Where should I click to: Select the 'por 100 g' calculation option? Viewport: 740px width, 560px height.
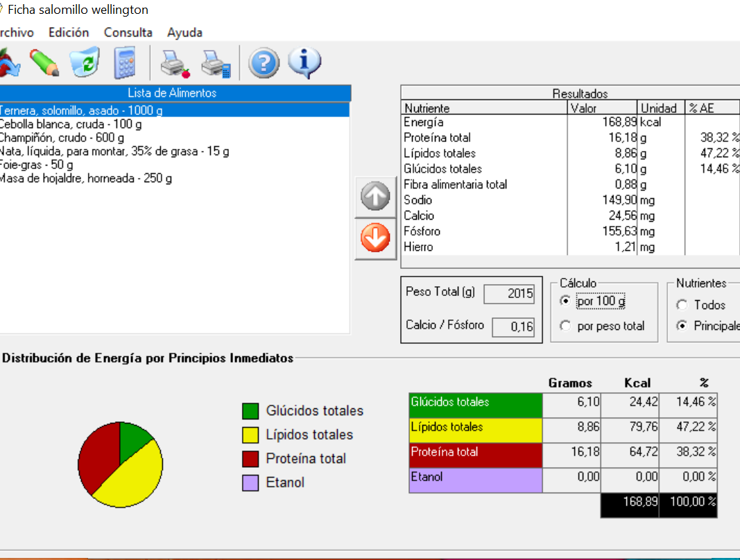coord(566,301)
